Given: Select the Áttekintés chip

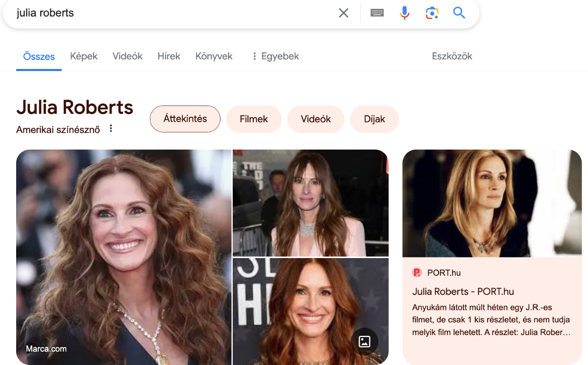Looking at the screenshot, I should pyautogui.click(x=185, y=119).
